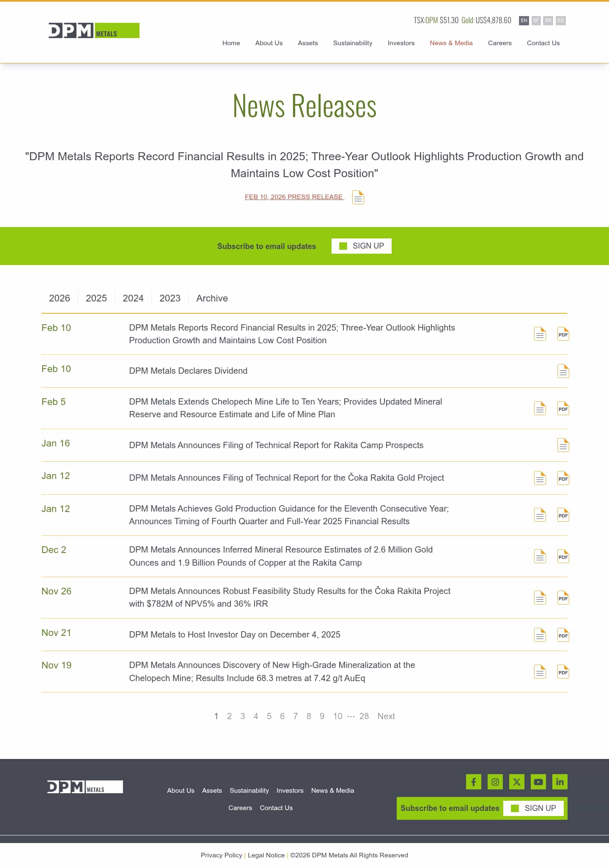Visit DPM Metals Instagram page

pos(495,782)
